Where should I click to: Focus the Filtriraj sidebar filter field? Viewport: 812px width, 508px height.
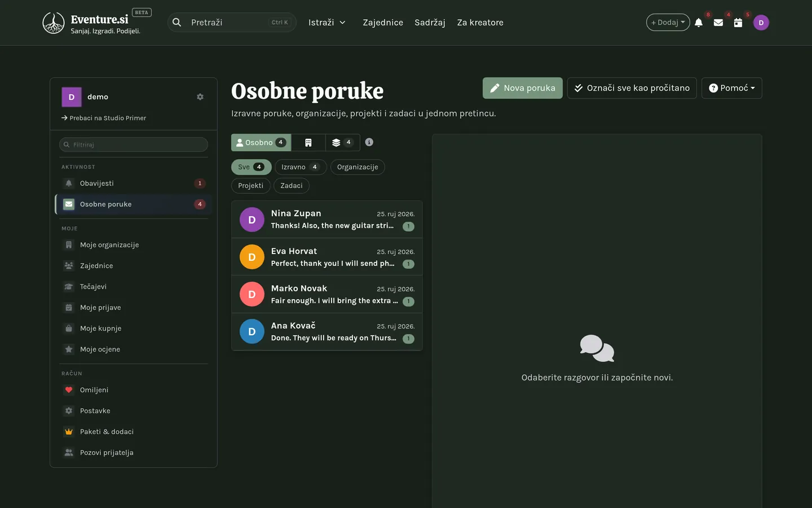coord(134,144)
